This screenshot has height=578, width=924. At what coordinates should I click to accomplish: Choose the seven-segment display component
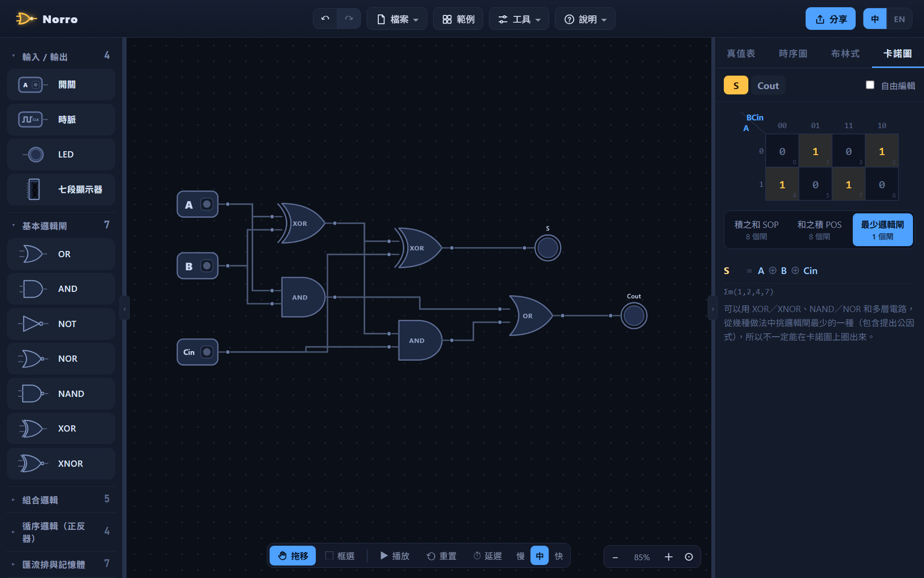click(61, 189)
